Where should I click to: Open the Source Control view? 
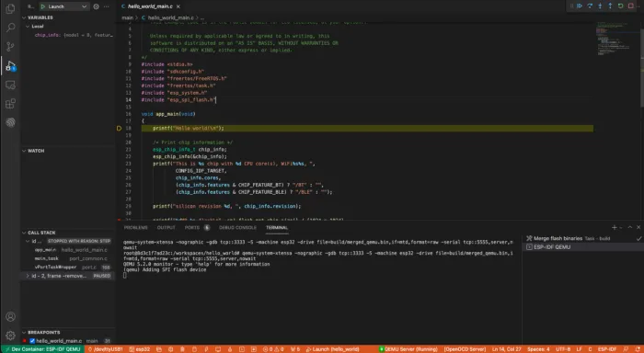pyautogui.click(x=10, y=46)
